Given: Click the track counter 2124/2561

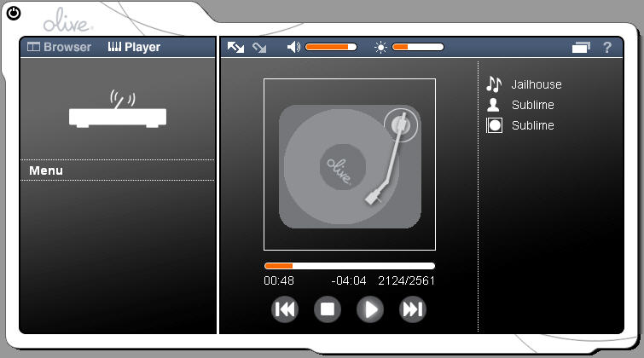Looking at the screenshot, I should pos(406,280).
